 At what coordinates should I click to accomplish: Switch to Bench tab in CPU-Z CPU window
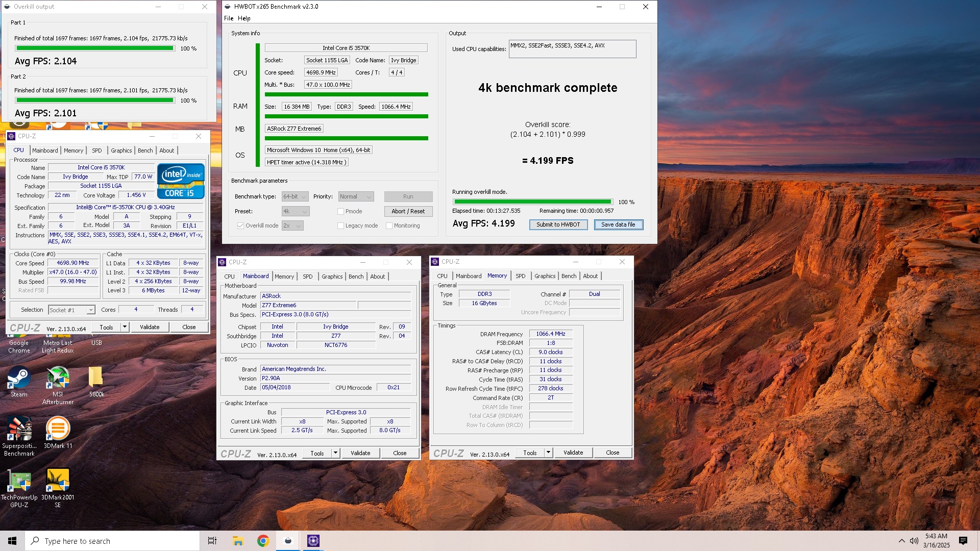pyautogui.click(x=145, y=151)
